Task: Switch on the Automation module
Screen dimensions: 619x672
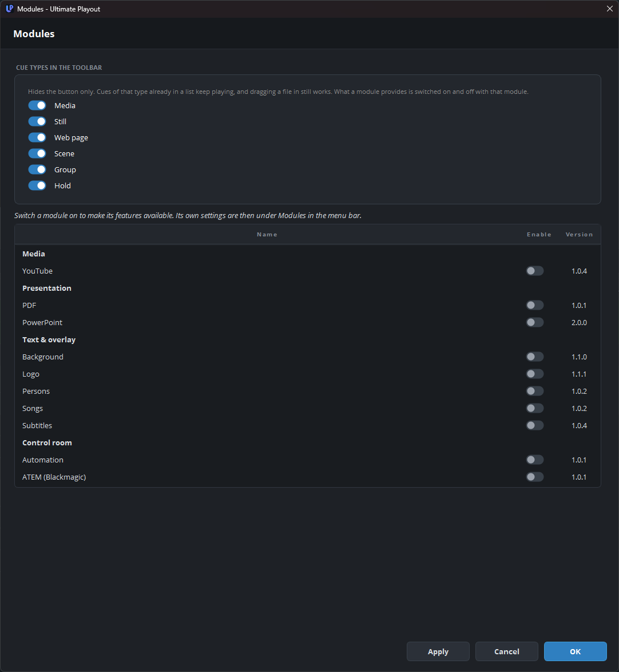Action: (534, 460)
